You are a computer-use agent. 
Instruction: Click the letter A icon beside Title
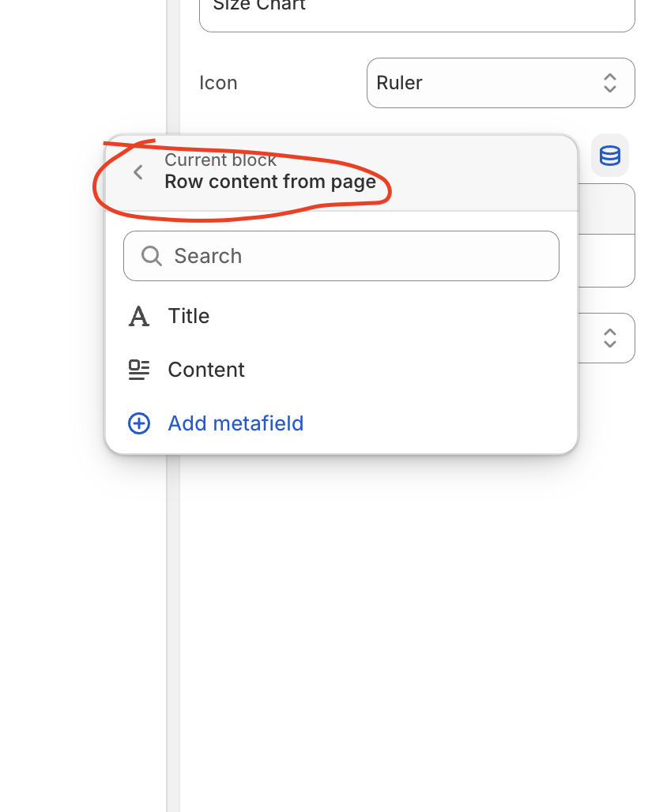[x=139, y=317]
